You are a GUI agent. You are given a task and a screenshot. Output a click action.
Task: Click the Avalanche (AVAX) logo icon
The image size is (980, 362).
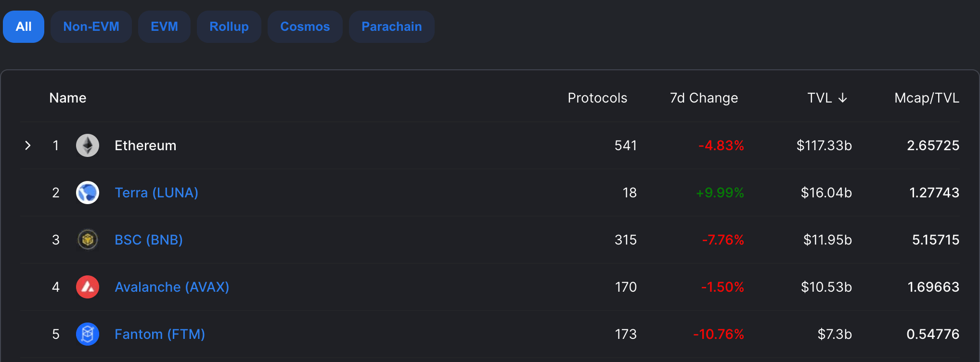point(88,287)
